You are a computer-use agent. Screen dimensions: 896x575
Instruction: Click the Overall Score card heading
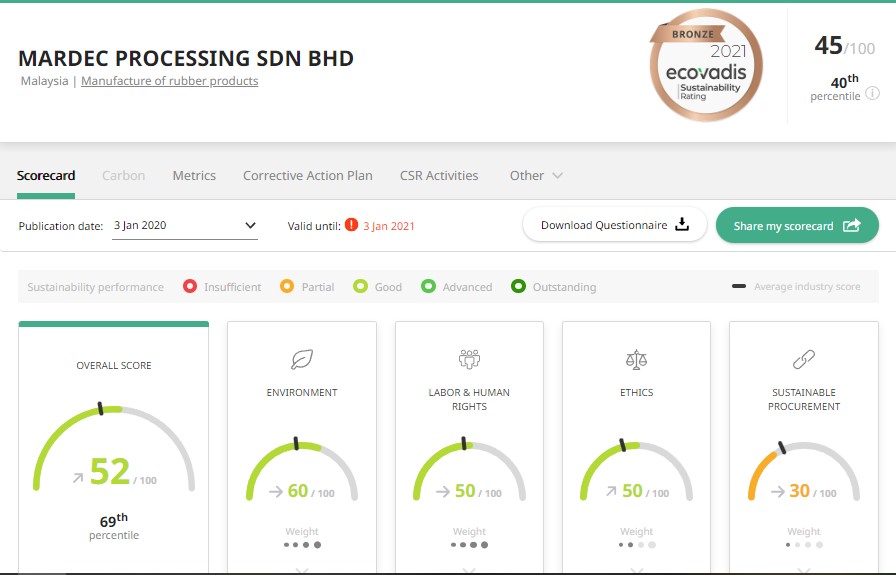[114, 365]
